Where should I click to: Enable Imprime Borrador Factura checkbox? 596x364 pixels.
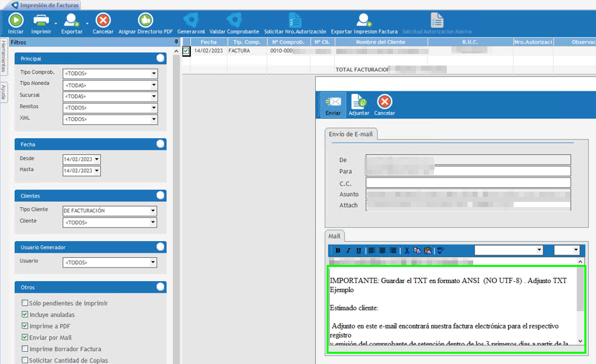pyautogui.click(x=24, y=349)
